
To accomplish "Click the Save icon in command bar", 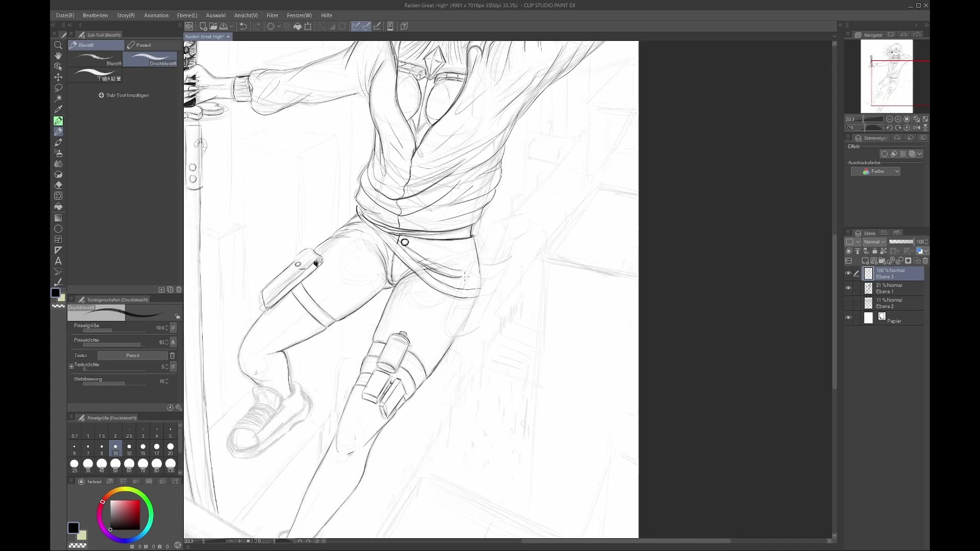I will 223,26.
